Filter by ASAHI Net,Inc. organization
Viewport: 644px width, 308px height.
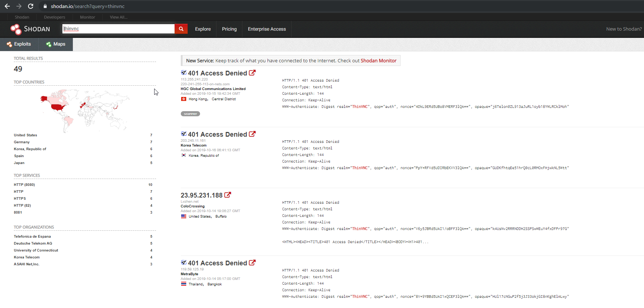(x=27, y=264)
